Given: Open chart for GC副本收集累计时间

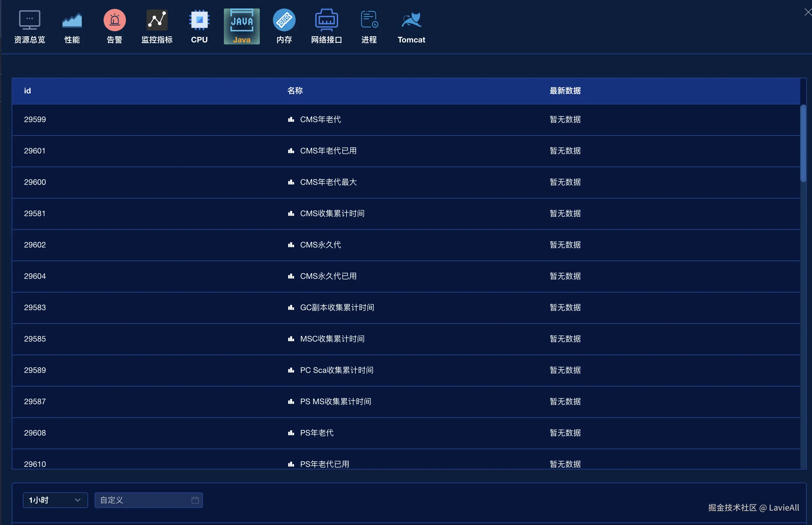Looking at the screenshot, I should (x=291, y=308).
